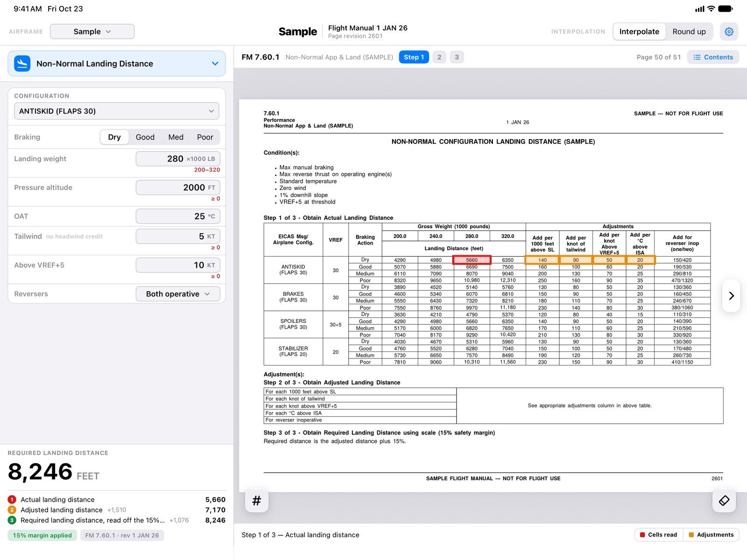Switch to step 2 tab
Screen dimensions: 747x560
point(439,57)
